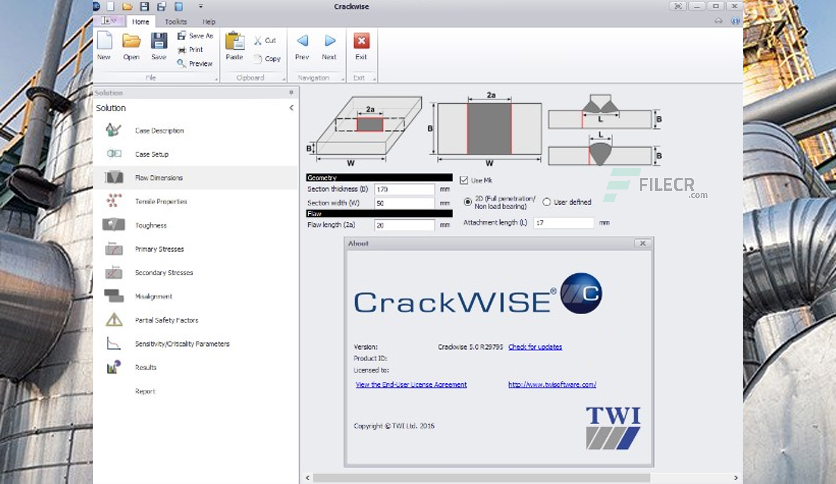
Task: Click the horizontal scrollbar left arrow
Action: pyautogui.click(x=308, y=478)
